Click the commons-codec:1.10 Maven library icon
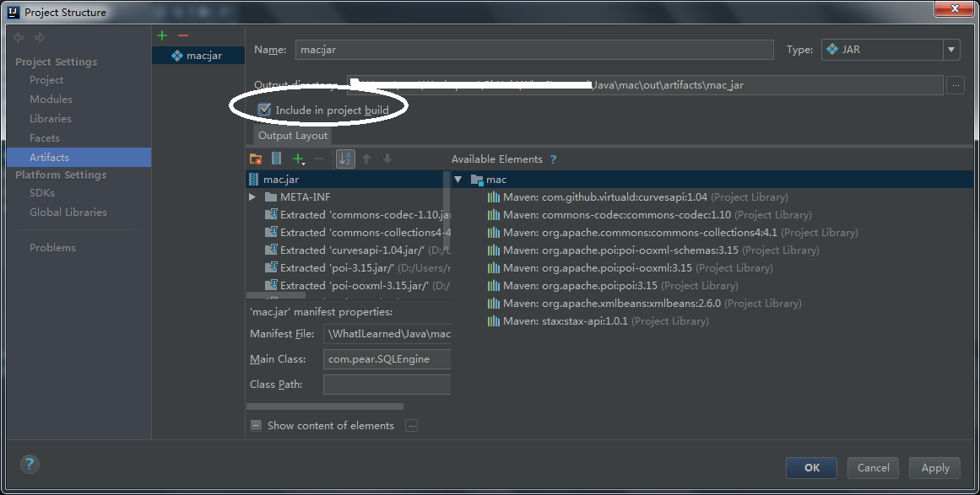 tap(494, 215)
